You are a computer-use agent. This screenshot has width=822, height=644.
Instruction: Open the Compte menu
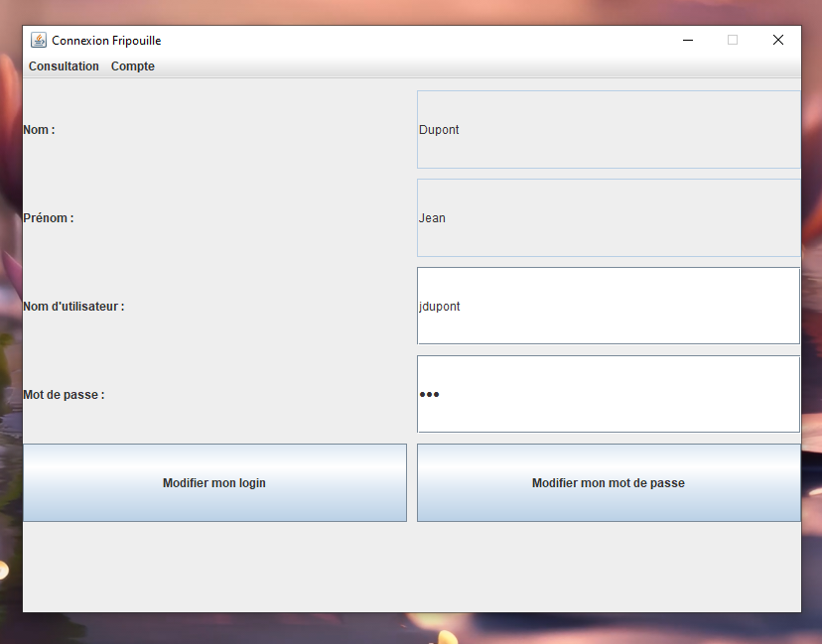pyautogui.click(x=133, y=66)
